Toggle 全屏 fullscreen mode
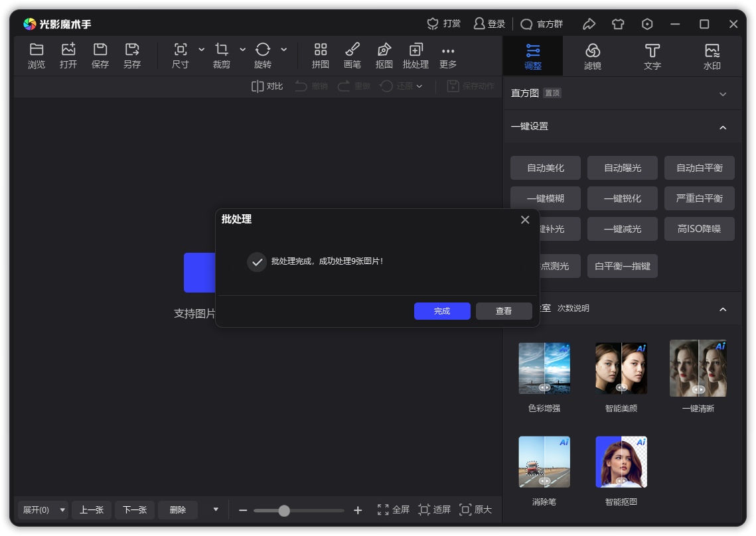This screenshot has height=536, width=756. coord(393,509)
